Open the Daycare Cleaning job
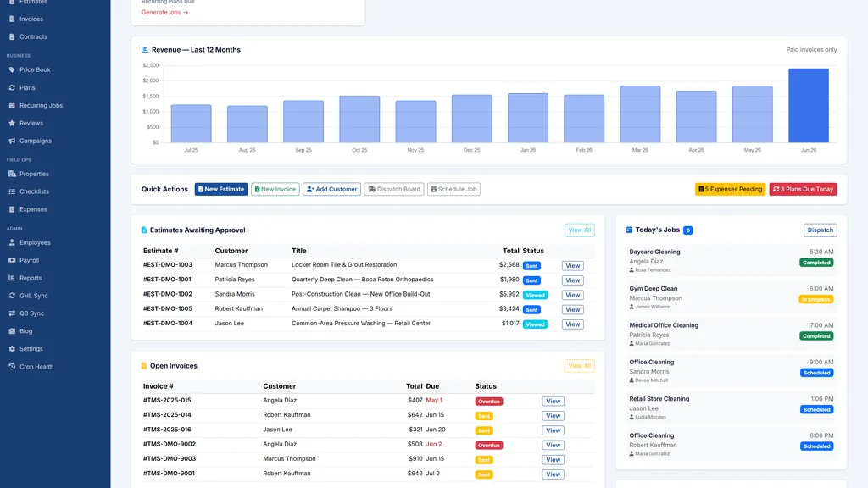 [732, 261]
